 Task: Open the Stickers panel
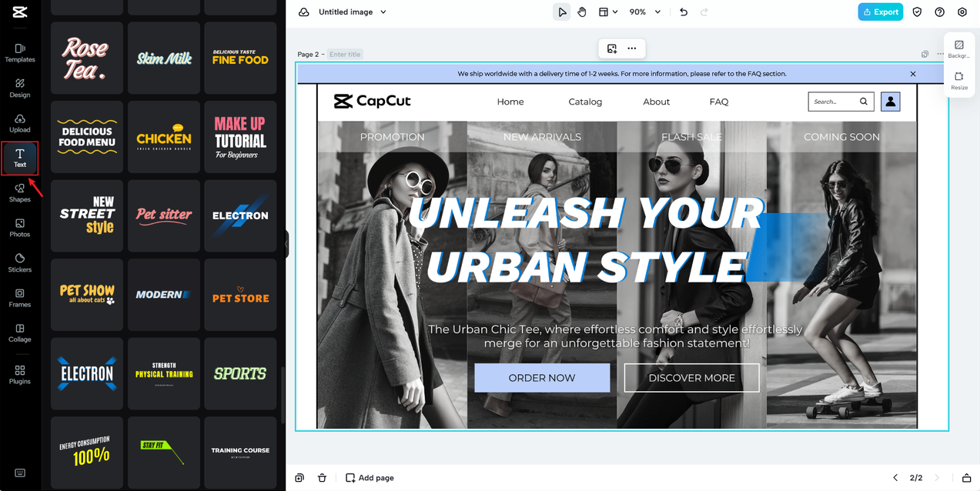[20, 263]
